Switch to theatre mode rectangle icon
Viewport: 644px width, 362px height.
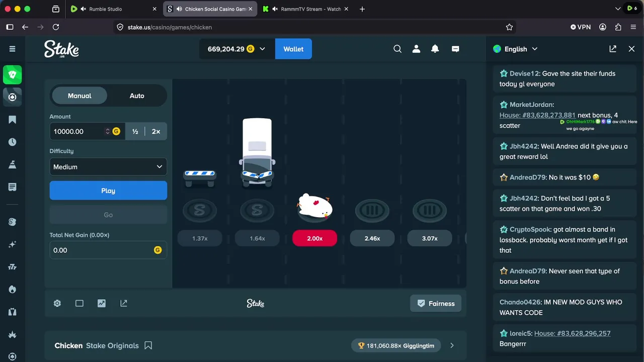click(79, 303)
